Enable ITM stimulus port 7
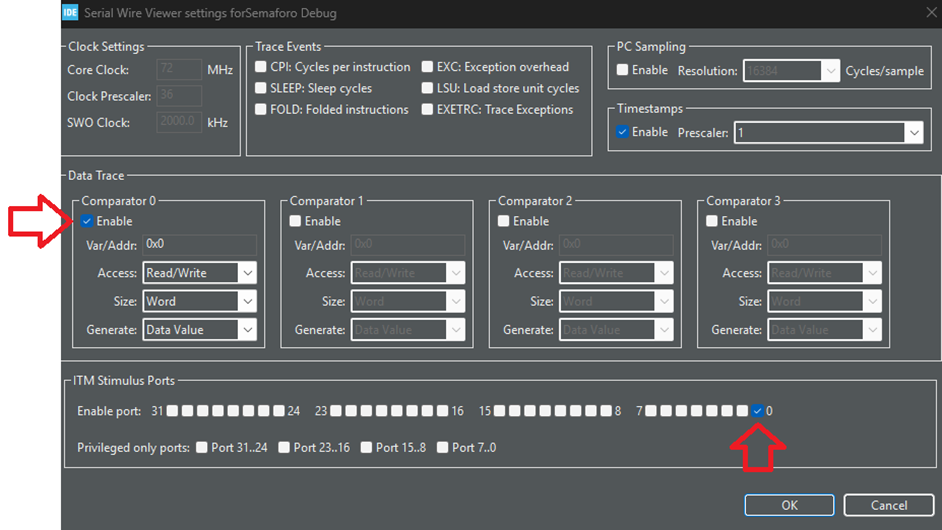 (x=651, y=411)
